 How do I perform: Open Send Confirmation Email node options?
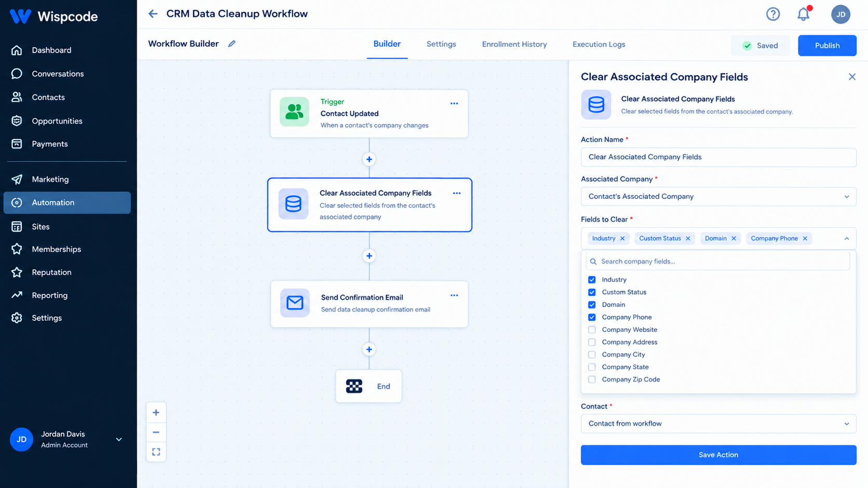click(x=454, y=295)
